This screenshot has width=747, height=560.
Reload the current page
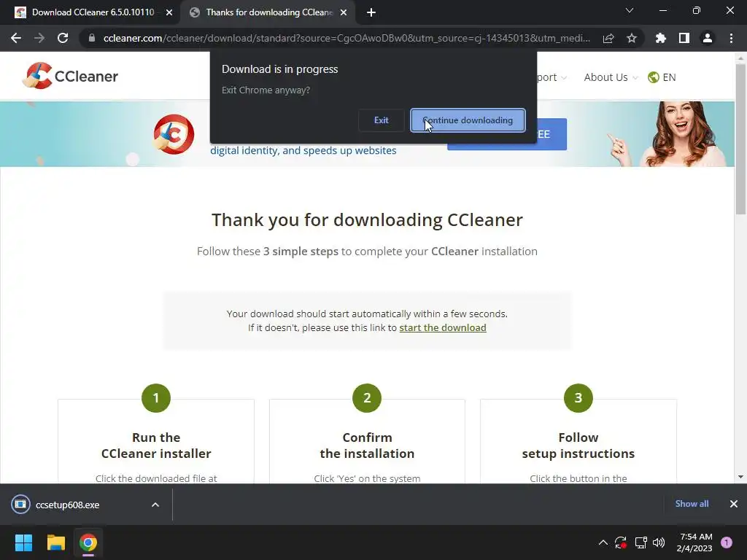click(63, 38)
